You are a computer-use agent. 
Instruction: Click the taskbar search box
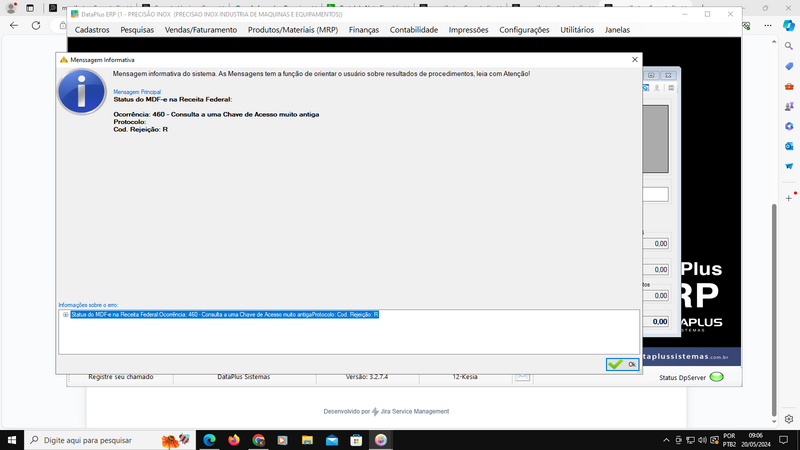pyautogui.click(x=110, y=440)
